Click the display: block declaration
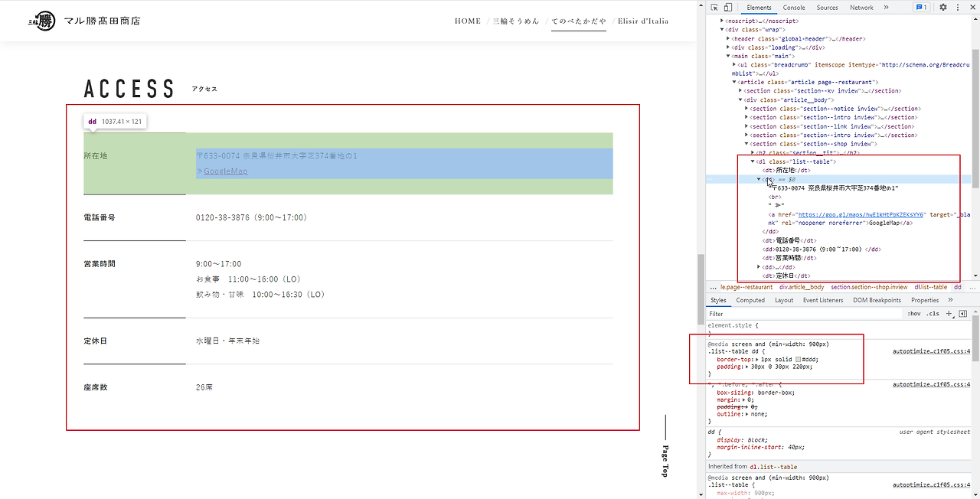 740,440
